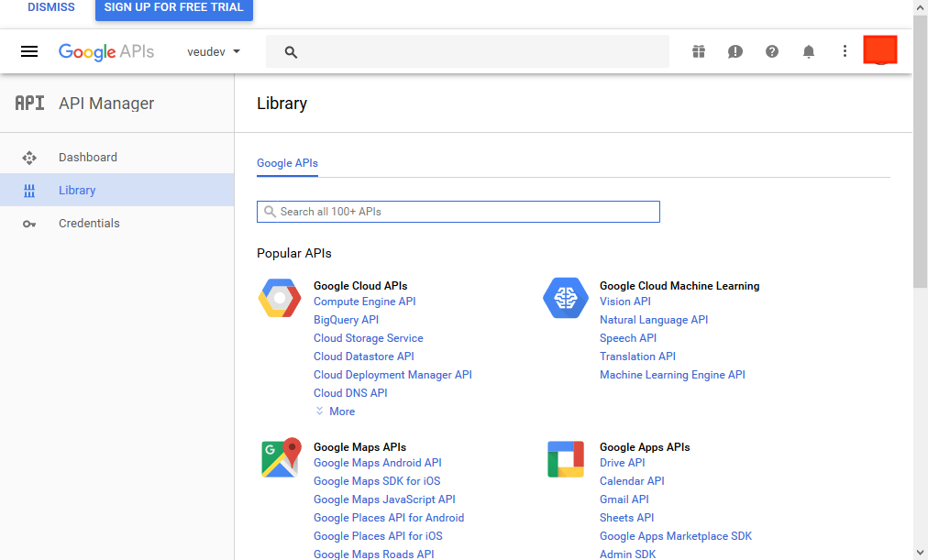Click the gift free trial icon
Screen dimensions: 928x560
pos(699,52)
